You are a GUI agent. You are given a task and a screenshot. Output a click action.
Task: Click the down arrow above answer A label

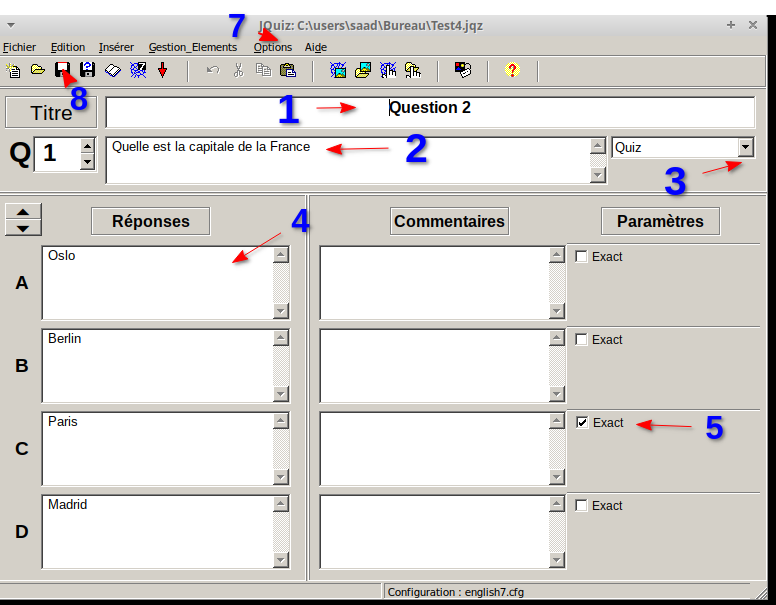pyautogui.click(x=23, y=228)
